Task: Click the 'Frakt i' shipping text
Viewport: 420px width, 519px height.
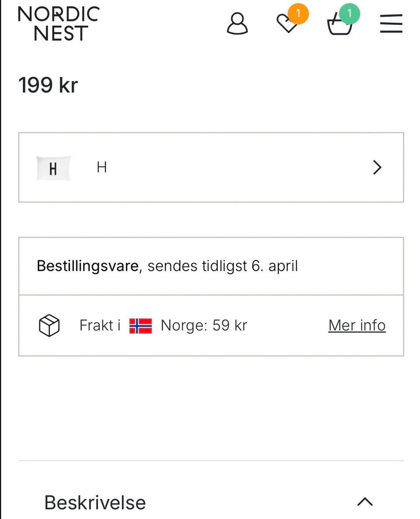Action: pos(100,326)
